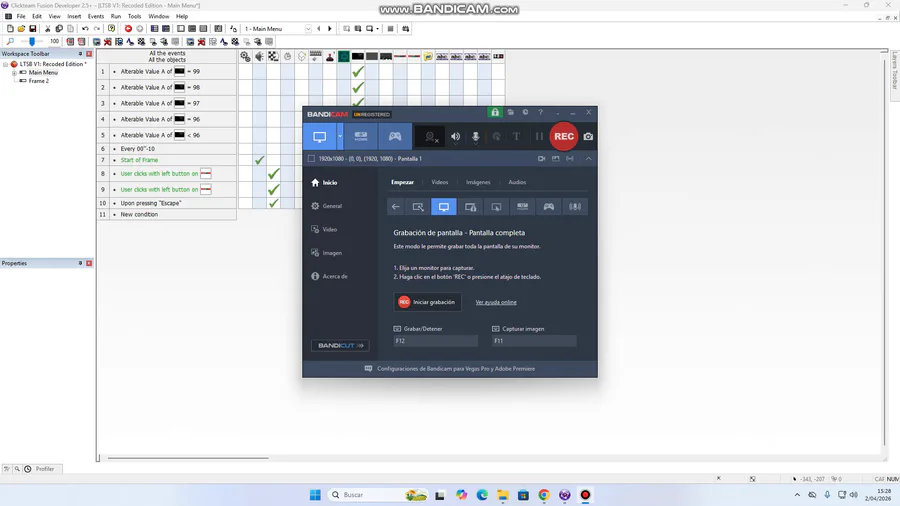Click the green lock register icon
This screenshot has height=506, width=900.
point(495,112)
